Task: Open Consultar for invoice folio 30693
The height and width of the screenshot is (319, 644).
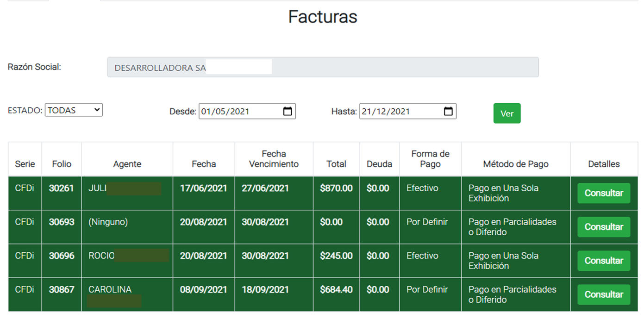Action: point(603,227)
